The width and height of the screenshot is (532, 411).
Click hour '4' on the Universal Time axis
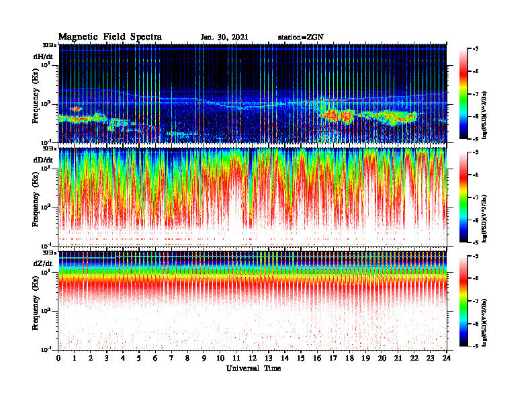click(123, 358)
